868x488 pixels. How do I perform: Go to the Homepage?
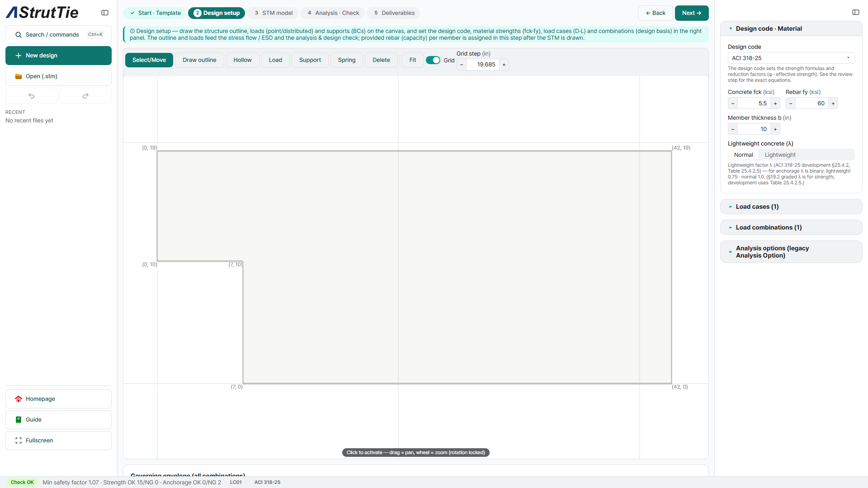(x=58, y=399)
